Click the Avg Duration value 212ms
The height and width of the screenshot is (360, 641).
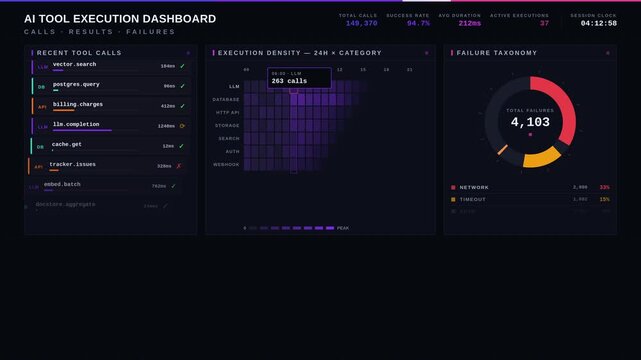coord(470,23)
